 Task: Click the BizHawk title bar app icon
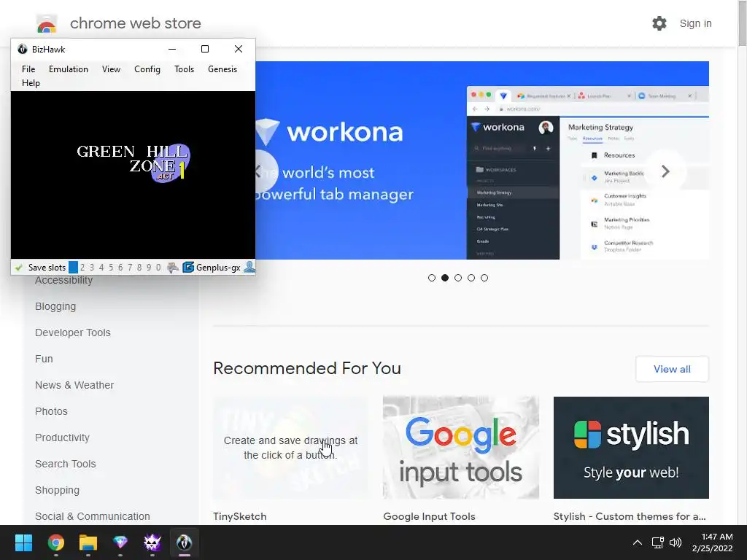pyautogui.click(x=23, y=49)
